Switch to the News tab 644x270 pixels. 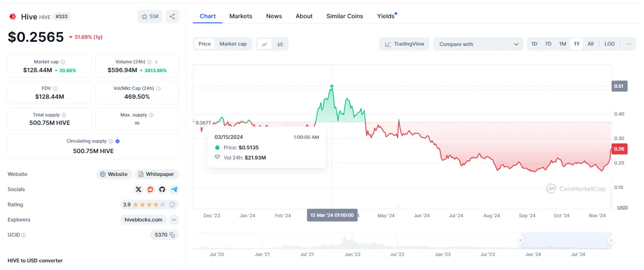(274, 16)
